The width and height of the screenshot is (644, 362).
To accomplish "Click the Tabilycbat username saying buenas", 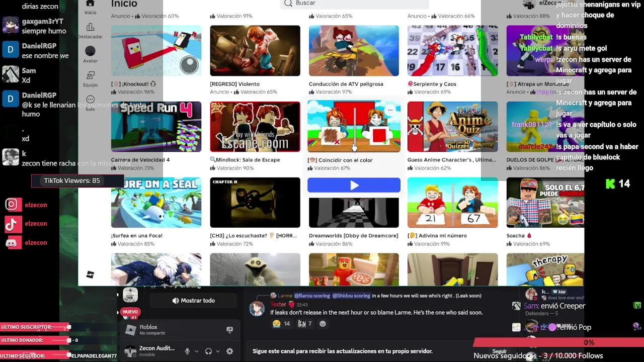I will click(x=535, y=37).
